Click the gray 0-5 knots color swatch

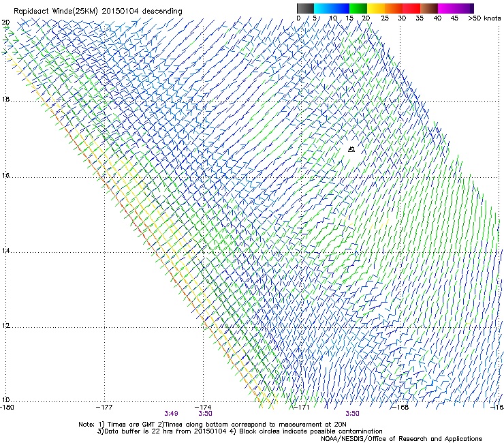[x=305, y=8]
